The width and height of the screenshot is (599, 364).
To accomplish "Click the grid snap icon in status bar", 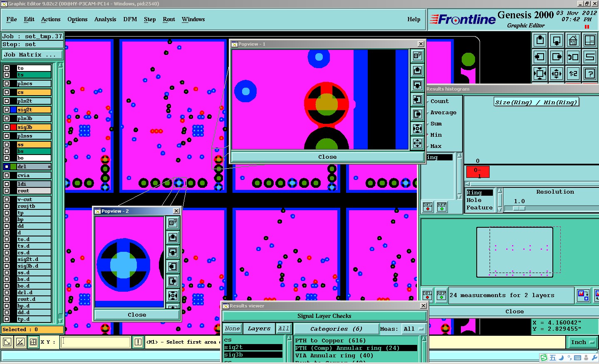I will click(x=33, y=342).
